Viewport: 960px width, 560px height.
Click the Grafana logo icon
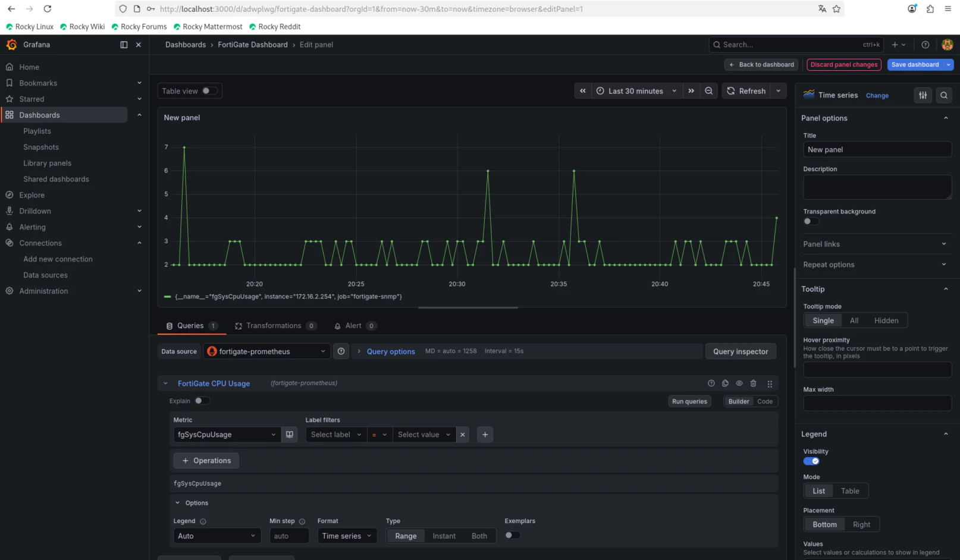11,45
